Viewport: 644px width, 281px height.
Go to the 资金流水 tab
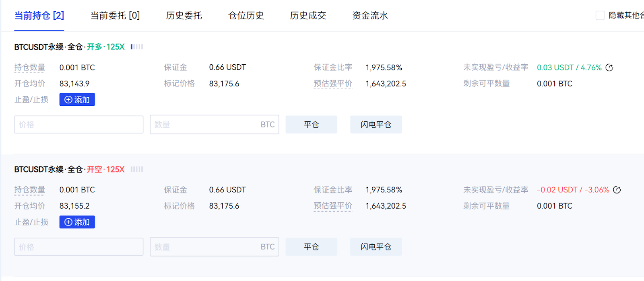pos(370,16)
